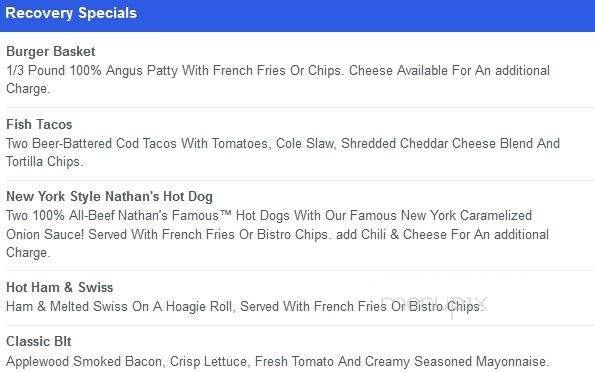Choose New York Style Nathan's Hot Dog
This screenshot has height=372, width=595.
(x=109, y=197)
